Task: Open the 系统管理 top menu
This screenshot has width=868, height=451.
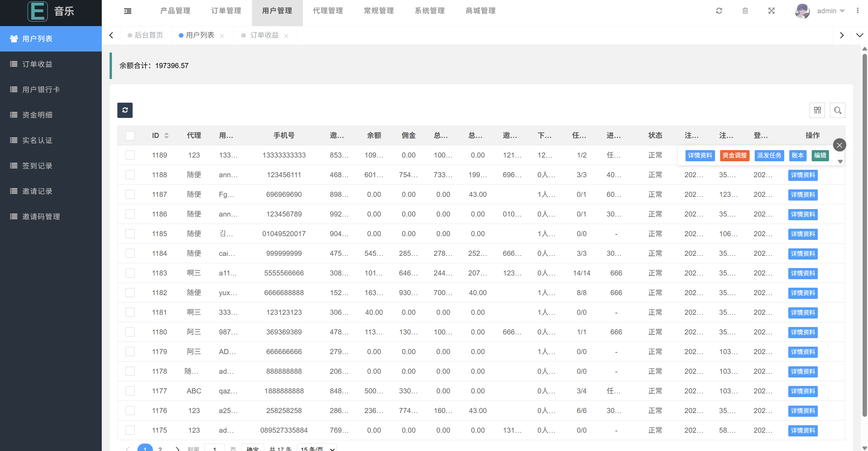Action: [430, 11]
